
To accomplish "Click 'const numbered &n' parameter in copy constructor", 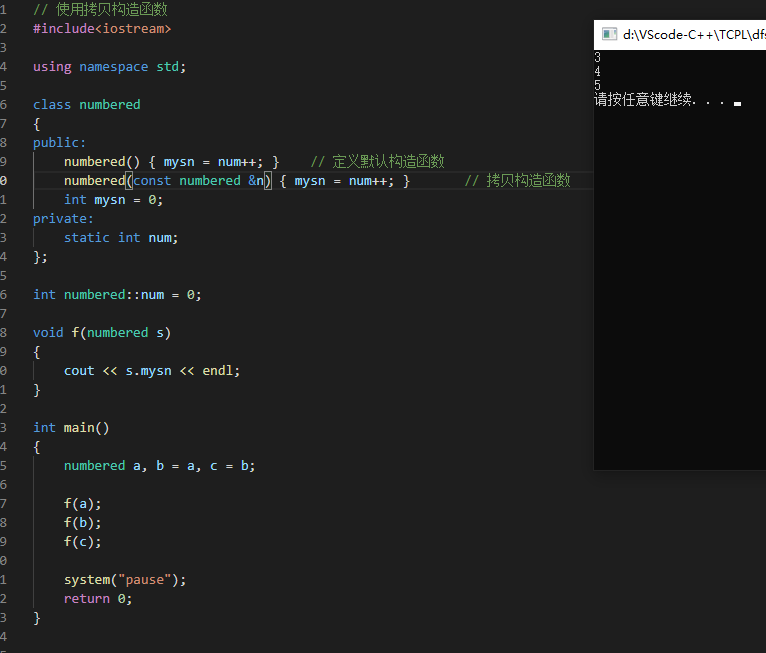I will click(198, 181).
